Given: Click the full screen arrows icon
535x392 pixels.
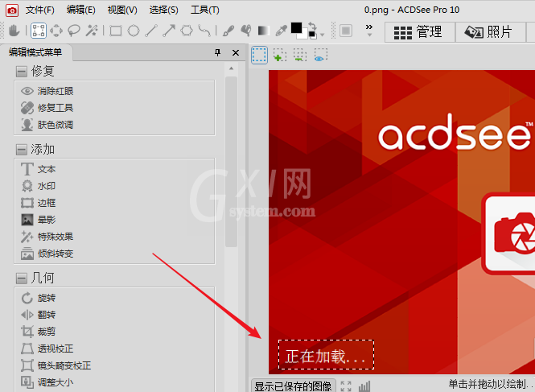Looking at the screenshot, I should pyautogui.click(x=346, y=386).
